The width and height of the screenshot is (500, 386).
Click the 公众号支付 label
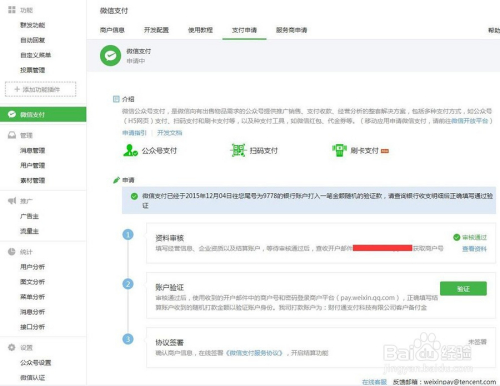159,151
